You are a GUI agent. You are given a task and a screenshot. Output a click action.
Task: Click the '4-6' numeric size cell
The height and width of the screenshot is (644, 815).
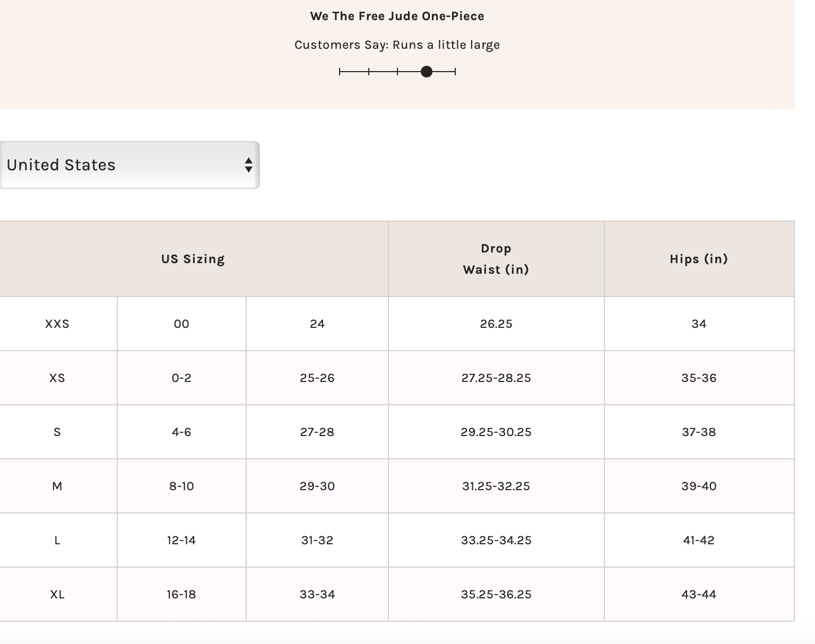pos(181,432)
